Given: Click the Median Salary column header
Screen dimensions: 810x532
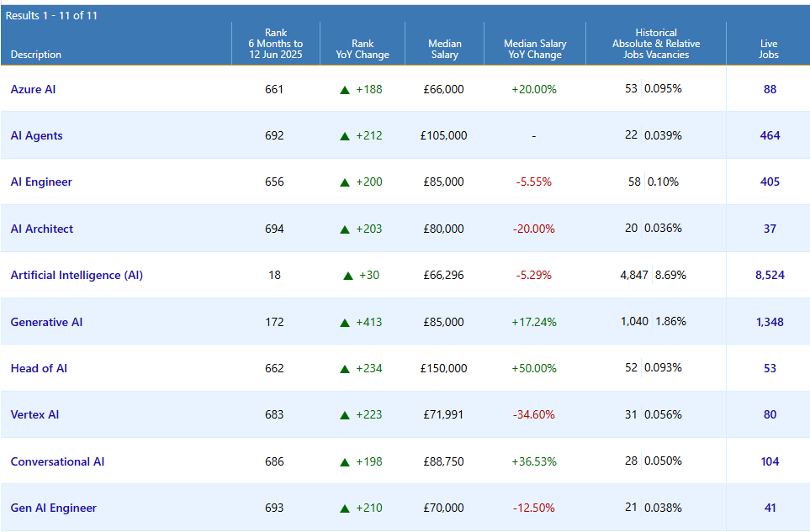Looking at the screenshot, I should (444, 49).
